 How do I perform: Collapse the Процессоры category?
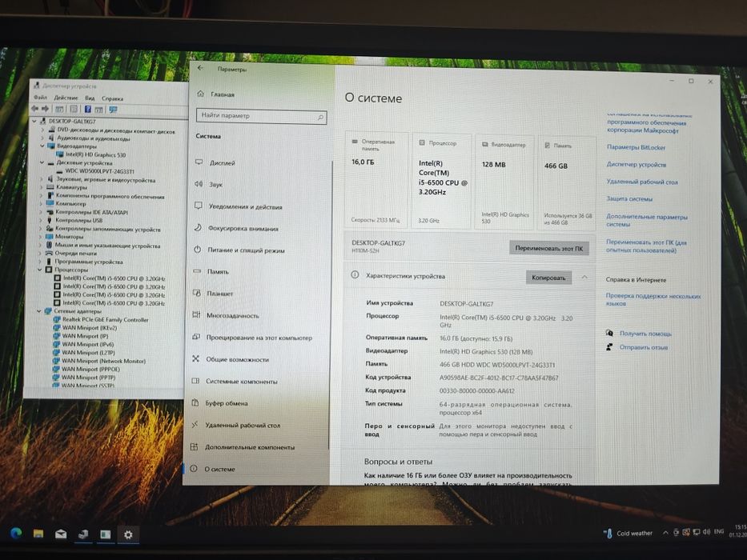coord(40,270)
